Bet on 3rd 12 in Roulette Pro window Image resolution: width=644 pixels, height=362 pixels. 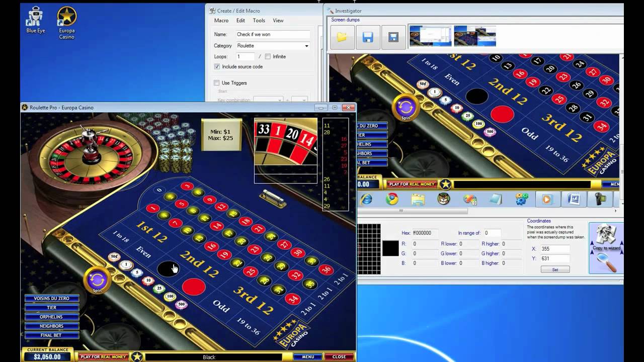pos(253,300)
